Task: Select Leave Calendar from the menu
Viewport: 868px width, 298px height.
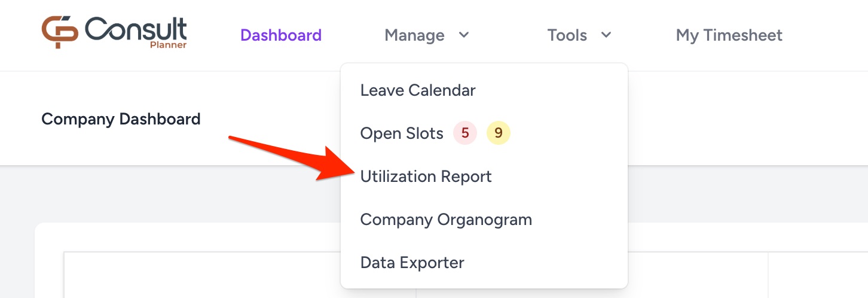Action: [418, 90]
